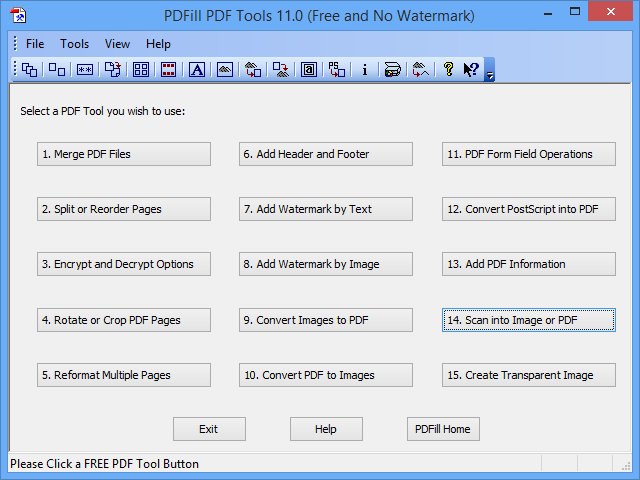Click the 5. Reformat Multiple Pages button

point(124,375)
